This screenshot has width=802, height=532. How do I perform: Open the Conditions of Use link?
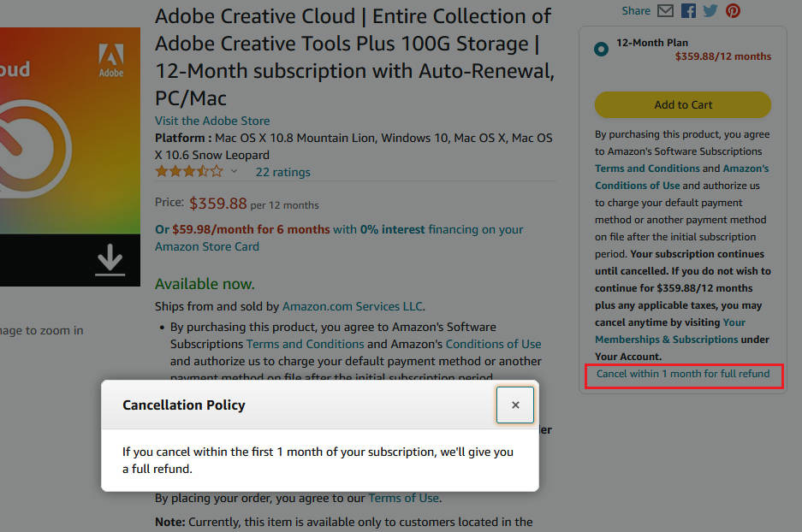pyautogui.click(x=493, y=343)
